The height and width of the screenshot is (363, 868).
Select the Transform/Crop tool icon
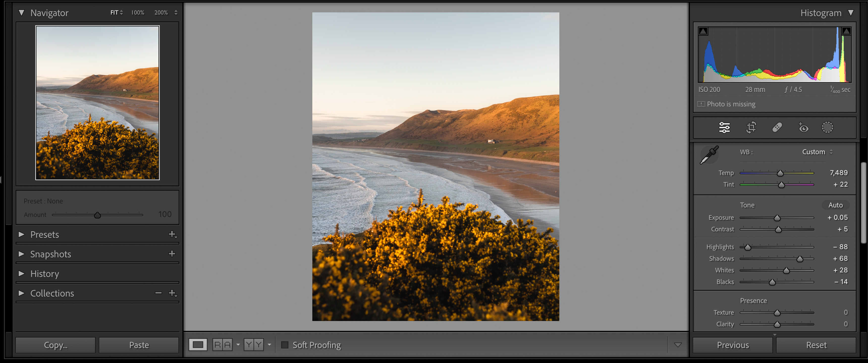pyautogui.click(x=751, y=128)
